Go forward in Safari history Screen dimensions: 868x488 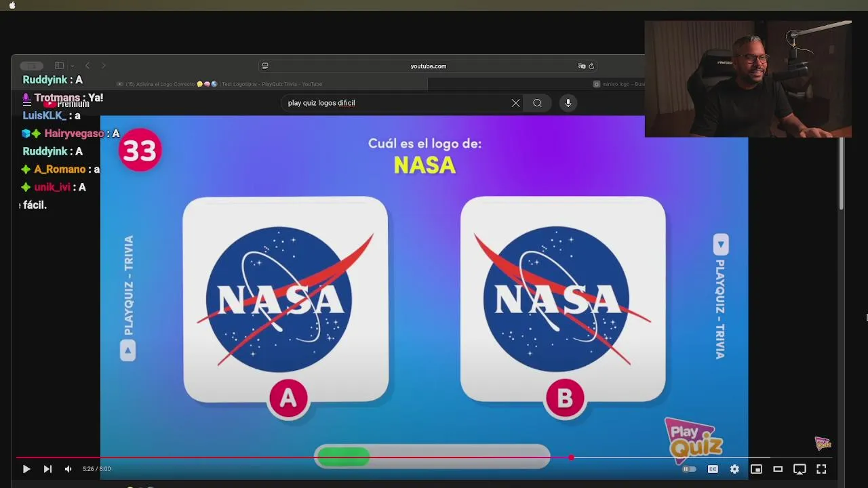[x=103, y=66]
